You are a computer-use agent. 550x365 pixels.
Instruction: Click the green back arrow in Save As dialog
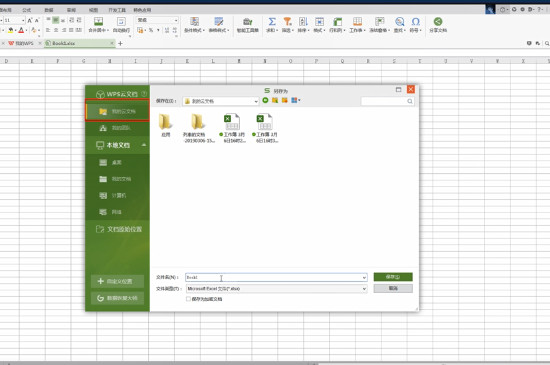pos(266,101)
